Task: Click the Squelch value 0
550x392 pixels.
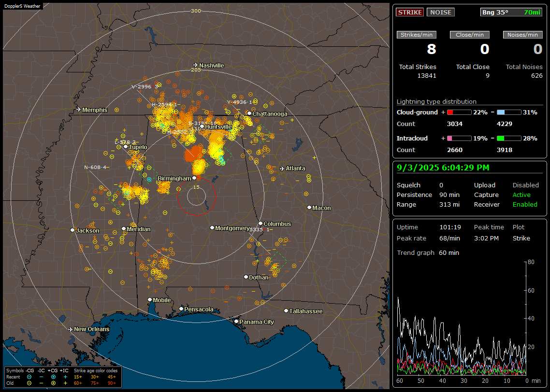Action: (x=441, y=185)
